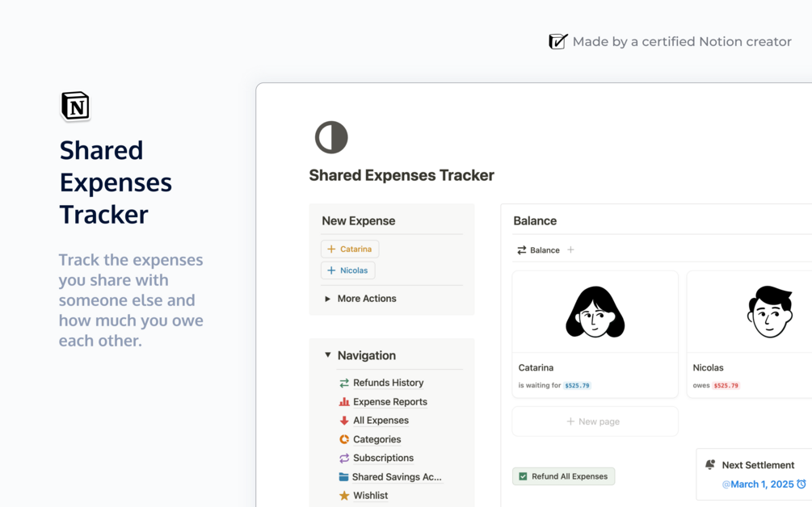
Task: Add a new view with the plus beside Balance
Action: [x=570, y=250]
